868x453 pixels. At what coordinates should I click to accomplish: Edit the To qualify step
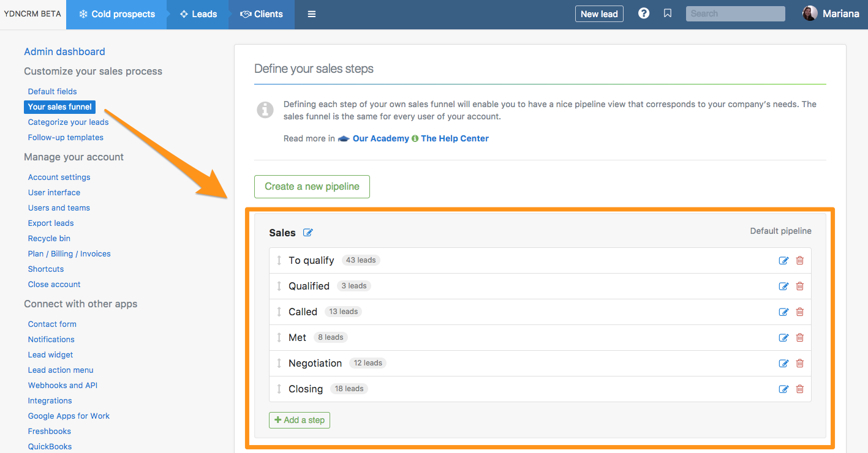783,260
